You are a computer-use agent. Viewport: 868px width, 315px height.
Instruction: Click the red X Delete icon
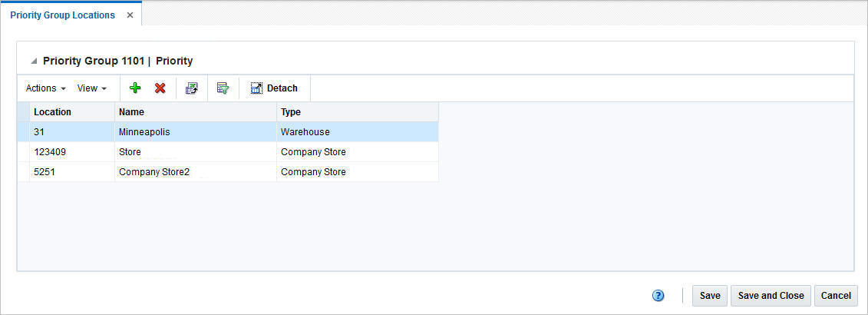point(160,88)
